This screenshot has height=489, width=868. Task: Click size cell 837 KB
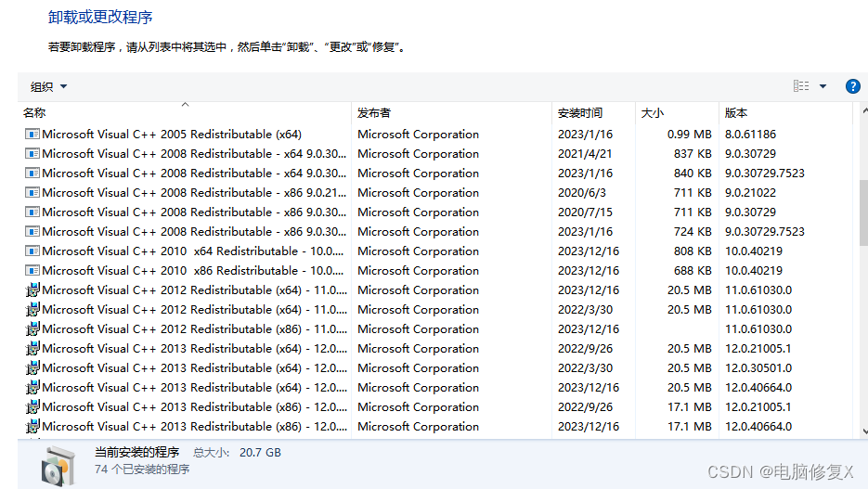693,153
